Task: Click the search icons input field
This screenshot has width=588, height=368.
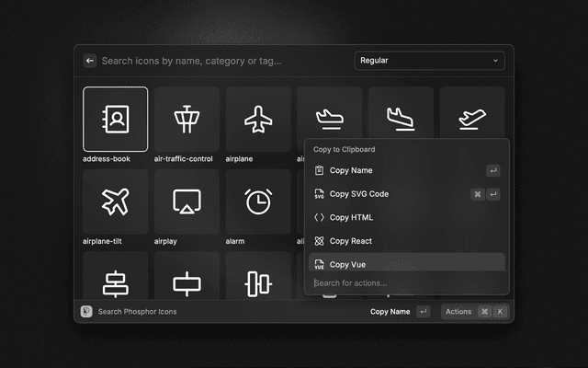Action: [220, 61]
